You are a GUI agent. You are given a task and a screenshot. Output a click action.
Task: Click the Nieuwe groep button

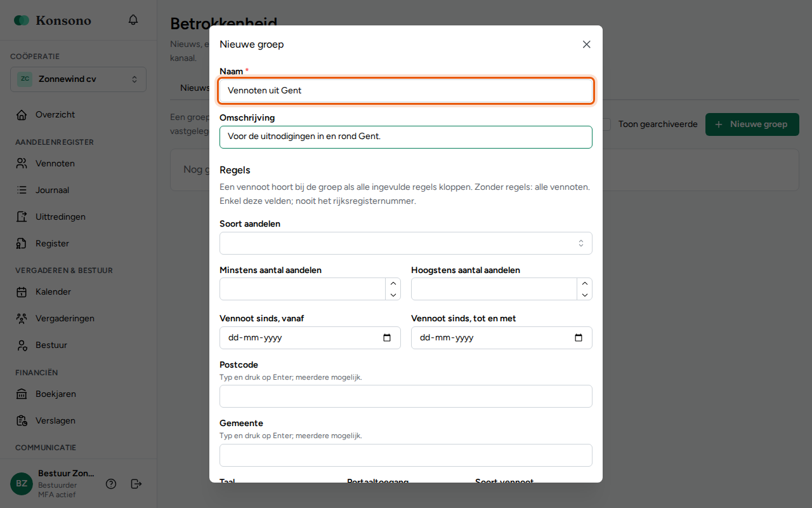tap(752, 124)
